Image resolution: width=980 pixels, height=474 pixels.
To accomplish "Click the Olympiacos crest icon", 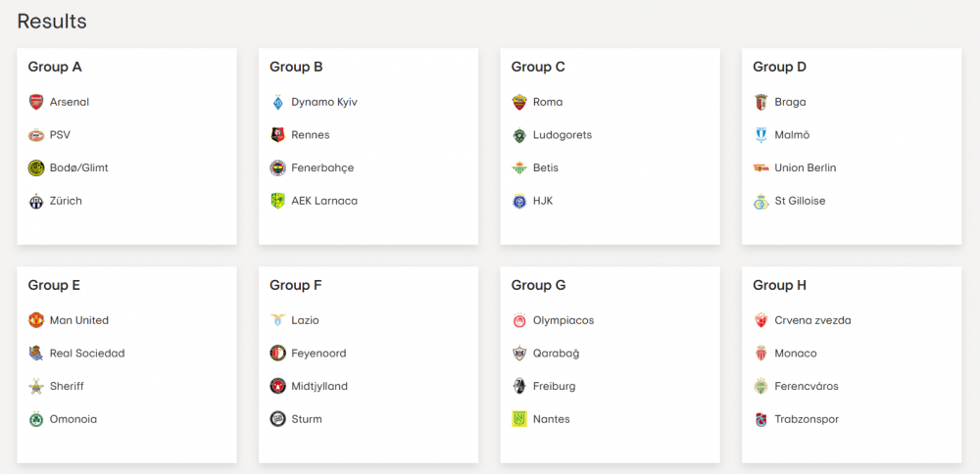I will click(x=519, y=320).
